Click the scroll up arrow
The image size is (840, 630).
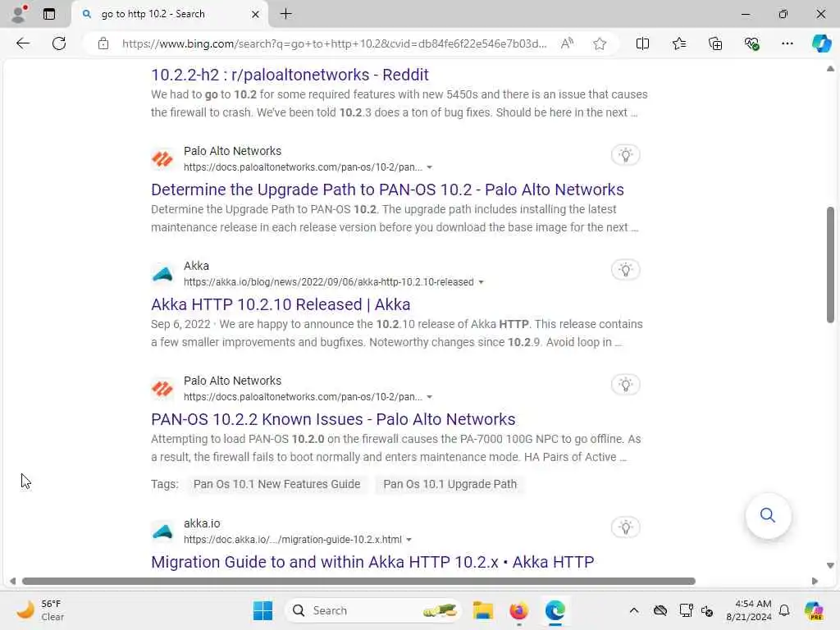click(x=830, y=69)
